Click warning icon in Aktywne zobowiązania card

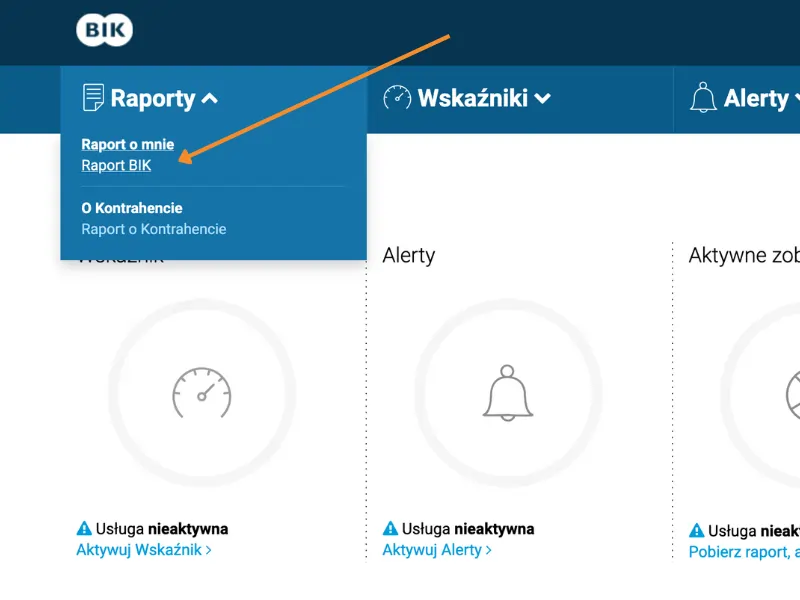pyautogui.click(x=696, y=531)
